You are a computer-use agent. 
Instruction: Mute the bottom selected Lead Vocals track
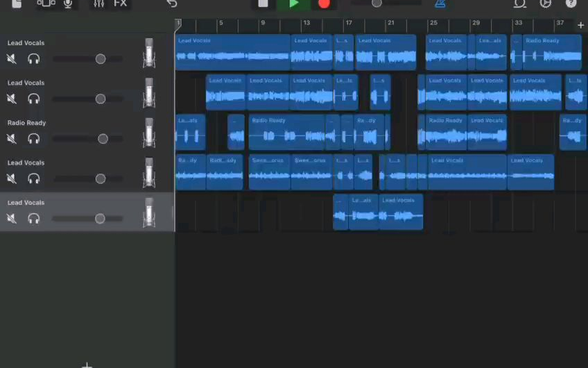pos(12,219)
